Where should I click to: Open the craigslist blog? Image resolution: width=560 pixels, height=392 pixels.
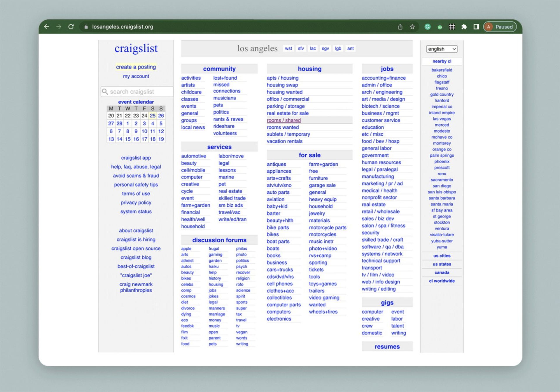click(136, 258)
